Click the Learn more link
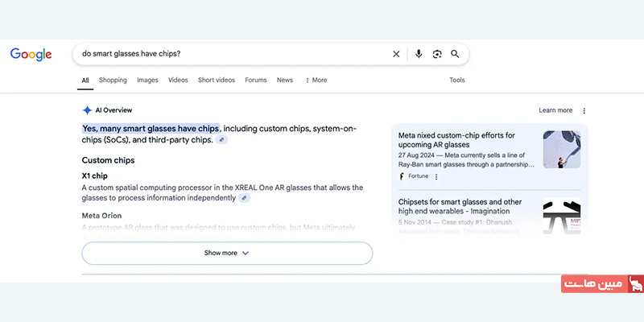 coord(555,110)
